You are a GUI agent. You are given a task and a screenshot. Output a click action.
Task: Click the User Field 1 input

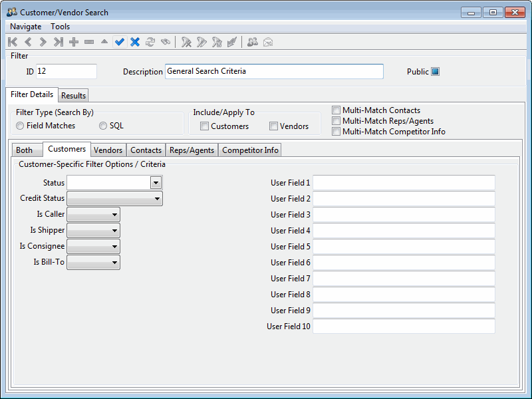404,183
